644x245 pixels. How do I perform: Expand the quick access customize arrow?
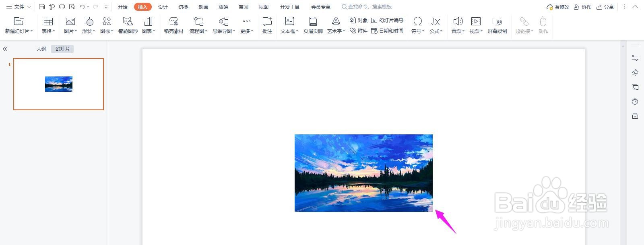click(106, 7)
